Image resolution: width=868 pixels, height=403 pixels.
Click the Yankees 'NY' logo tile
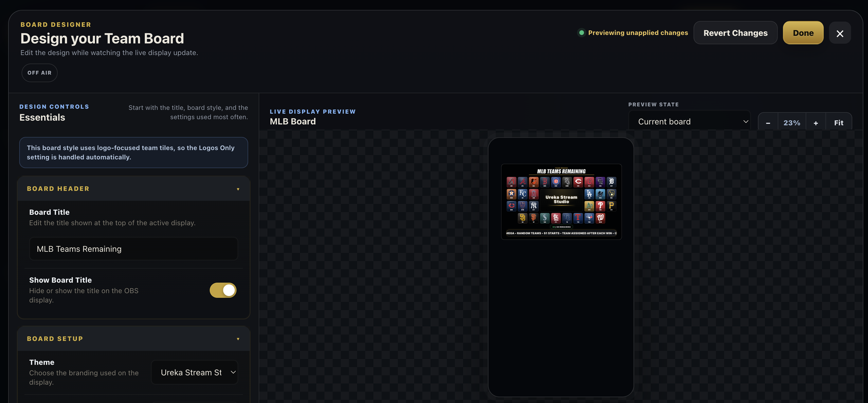(x=534, y=206)
